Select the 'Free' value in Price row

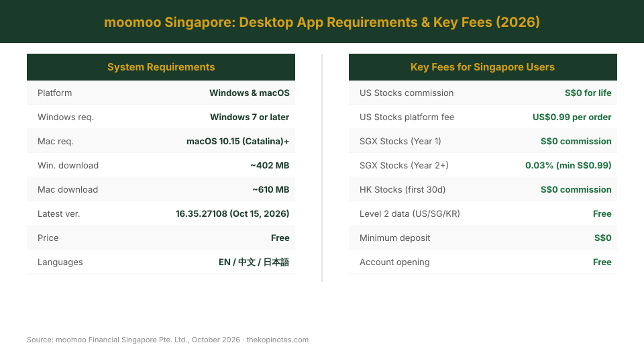(x=280, y=238)
